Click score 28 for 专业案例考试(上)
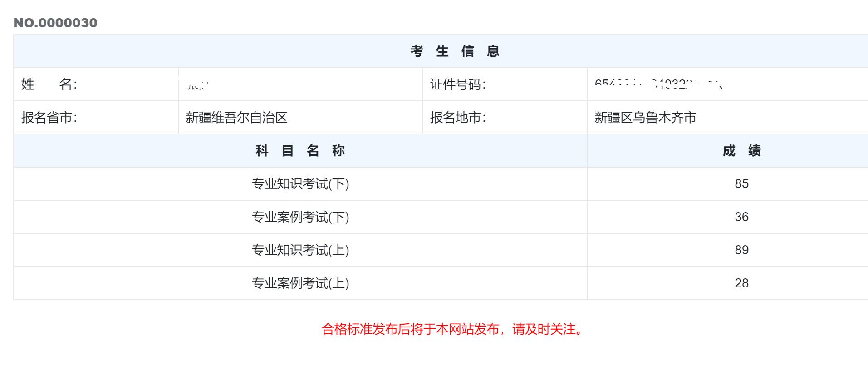 click(741, 283)
